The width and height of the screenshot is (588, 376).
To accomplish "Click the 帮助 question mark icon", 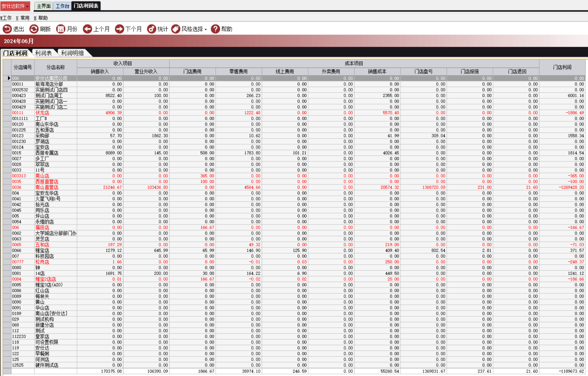I will [215, 29].
